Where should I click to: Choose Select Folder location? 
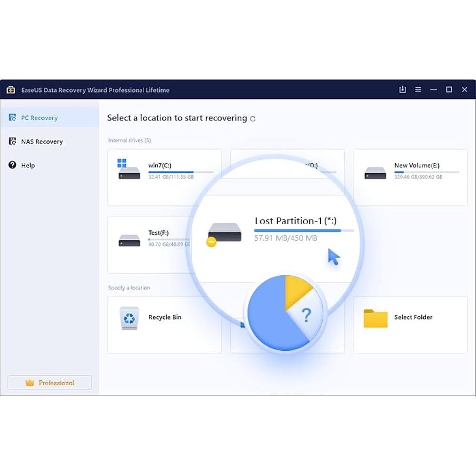click(410, 325)
